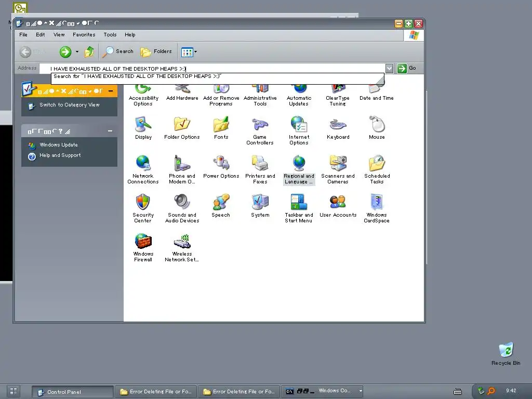The image size is (532, 399).
Task: Open Wireless Network Setup Wizard
Action: coord(182,248)
